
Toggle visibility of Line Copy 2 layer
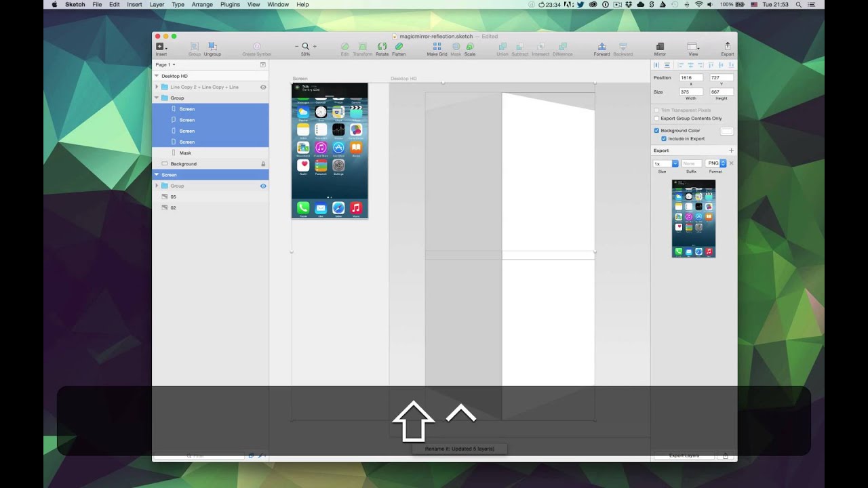tap(263, 87)
